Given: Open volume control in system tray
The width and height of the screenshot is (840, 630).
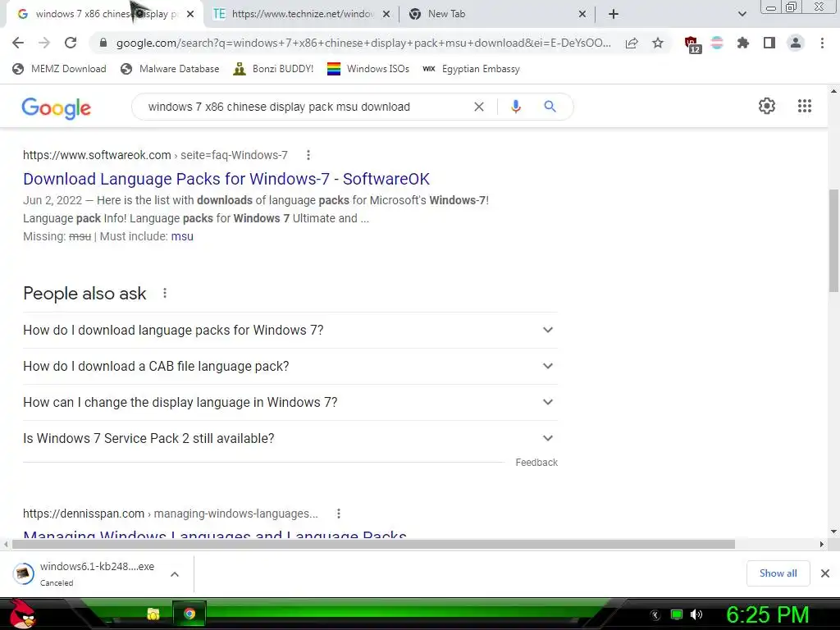Looking at the screenshot, I should tap(696, 614).
